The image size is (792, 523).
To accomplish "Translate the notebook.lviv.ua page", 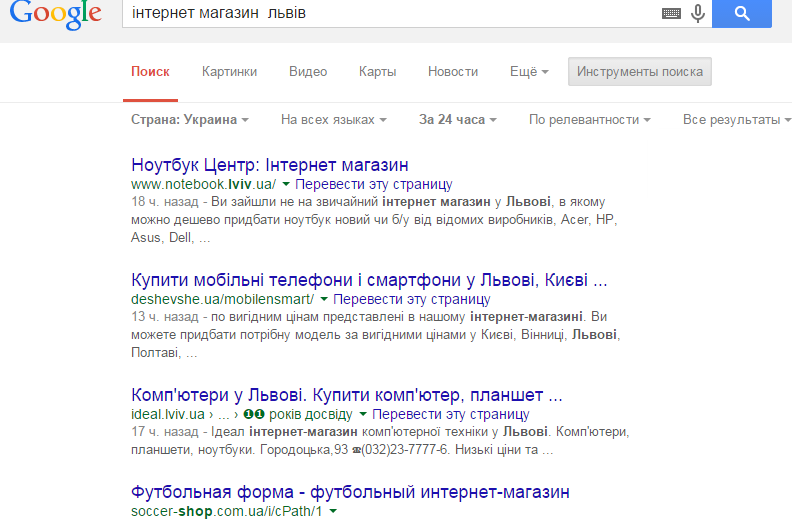I will pos(374,184).
